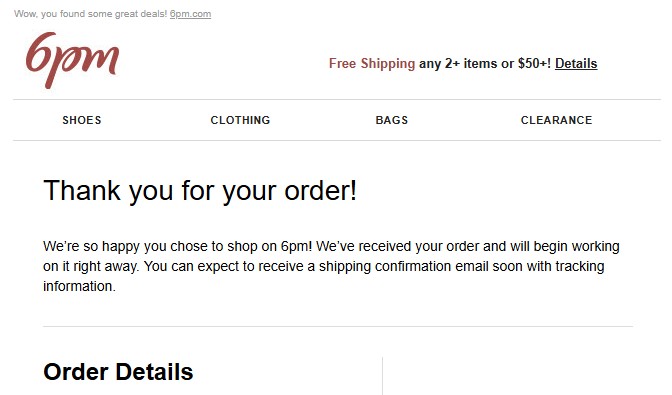The image size is (672, 395).
Task: Click the "Wow, you found some great deals!" text
Action: coord(90,14)
